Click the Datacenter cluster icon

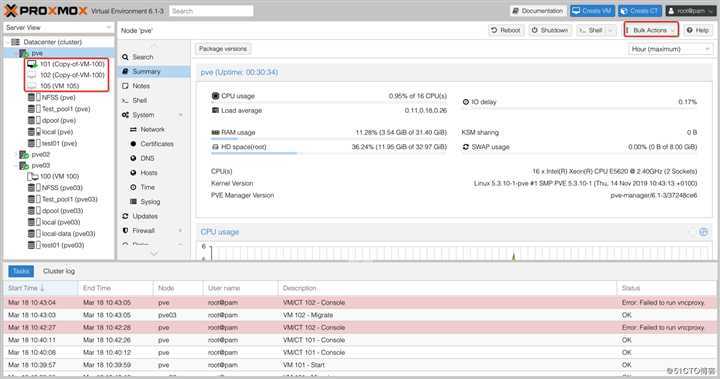[x=15, y=42]
